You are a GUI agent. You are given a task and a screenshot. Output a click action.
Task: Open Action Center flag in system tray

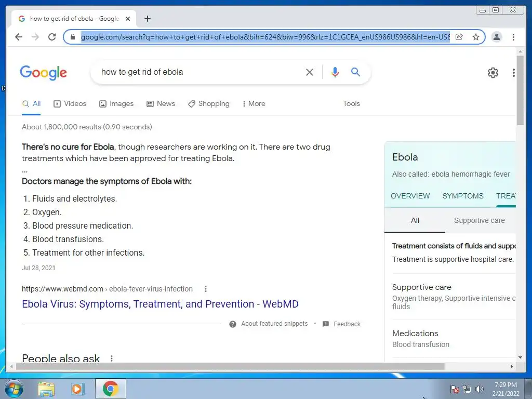point(454,389)
